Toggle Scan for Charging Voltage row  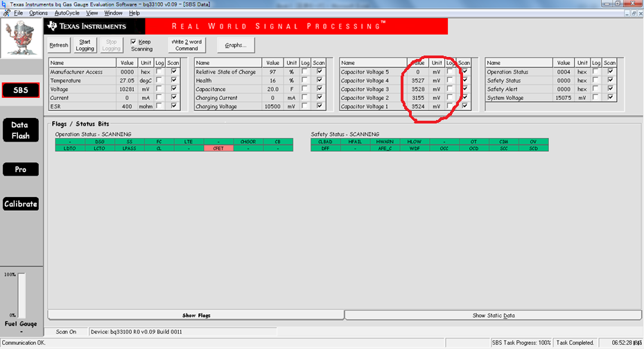319,106
